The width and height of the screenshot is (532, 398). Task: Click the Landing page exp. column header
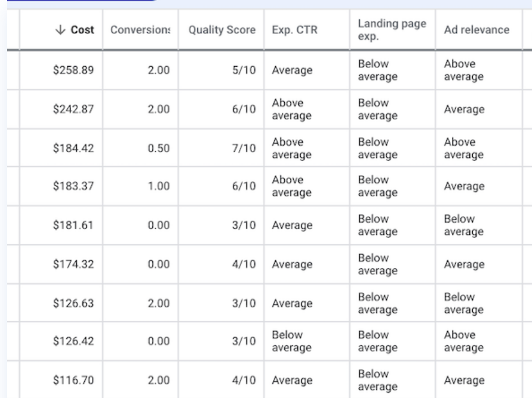pos(392,30)
